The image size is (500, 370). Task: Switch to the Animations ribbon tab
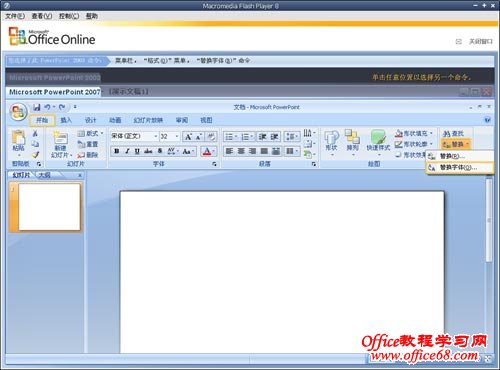(x=115, y=120)
